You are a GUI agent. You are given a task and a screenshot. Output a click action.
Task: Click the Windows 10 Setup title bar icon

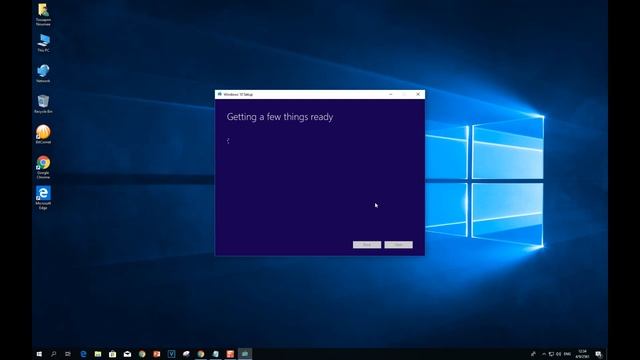(220, 94)
